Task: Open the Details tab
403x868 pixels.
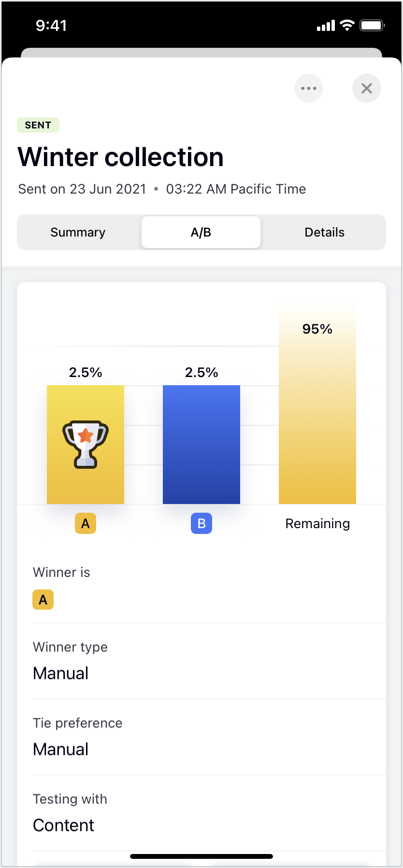Action: click(x=324, y=232)
